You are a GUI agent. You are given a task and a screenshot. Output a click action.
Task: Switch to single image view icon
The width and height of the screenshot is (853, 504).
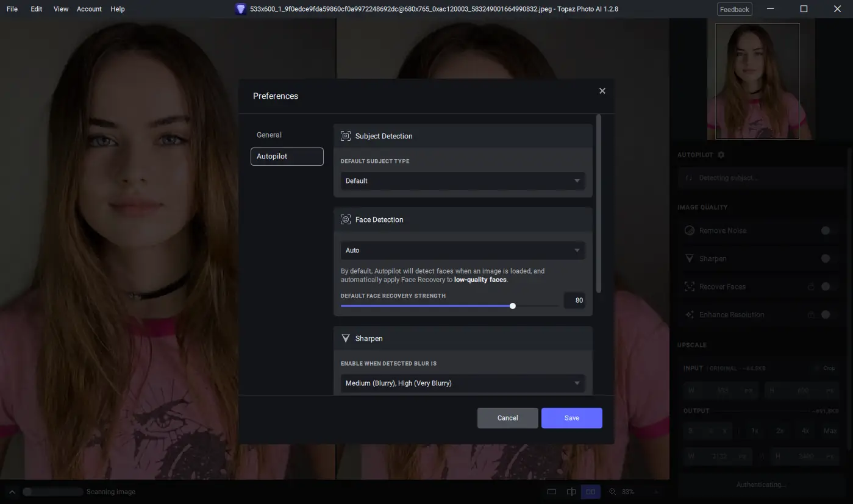pos(552,492)
